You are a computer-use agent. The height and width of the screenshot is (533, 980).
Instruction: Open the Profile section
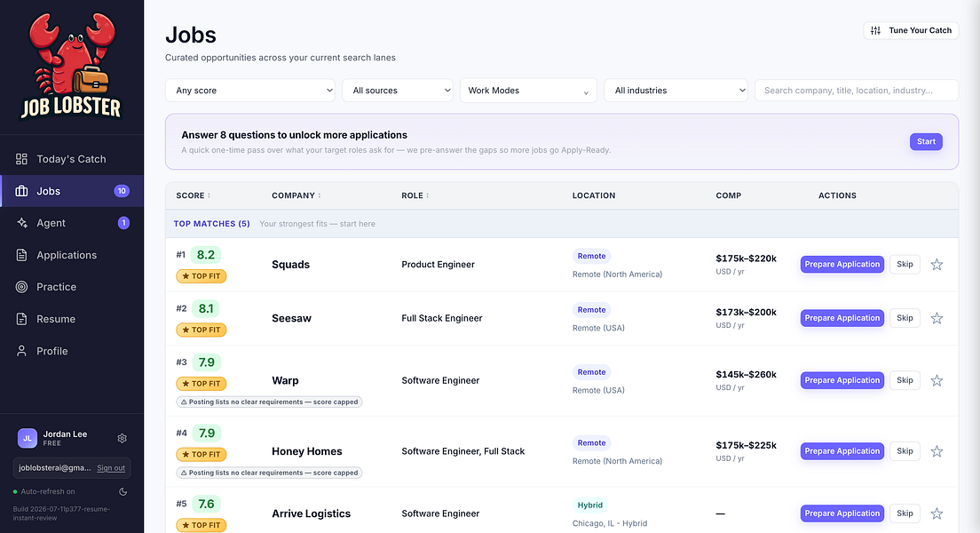coord(72,351)
